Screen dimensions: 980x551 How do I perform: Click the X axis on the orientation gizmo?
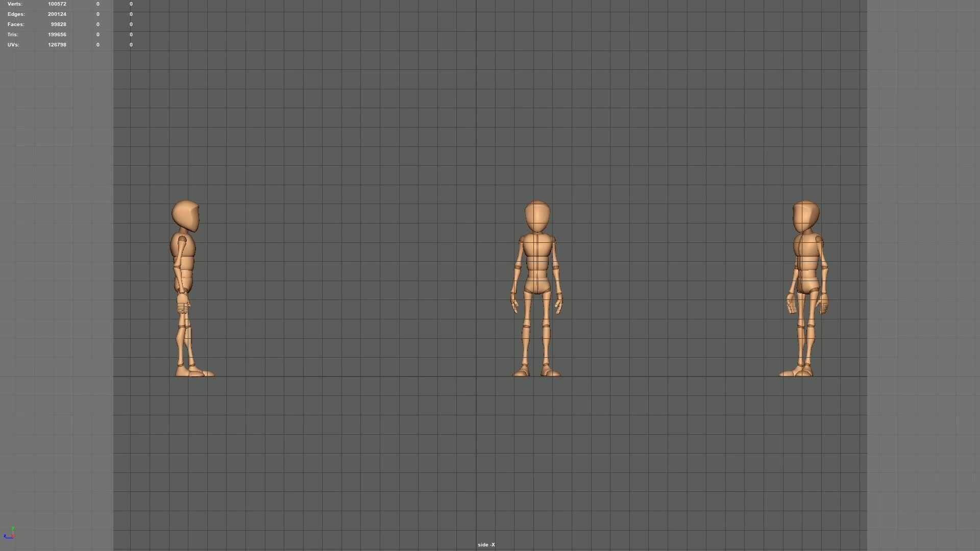13,536
